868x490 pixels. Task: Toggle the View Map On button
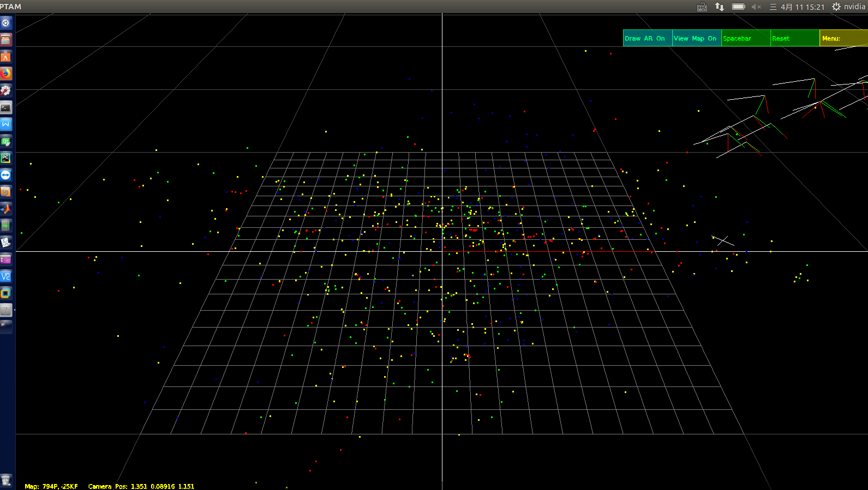[x=697, y=38]
